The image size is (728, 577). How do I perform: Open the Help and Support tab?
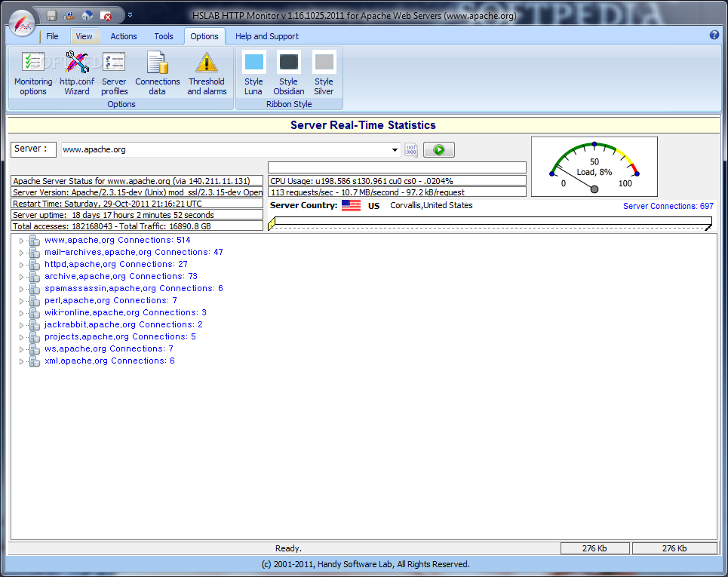pyautogui.click(x=266, y=36)
